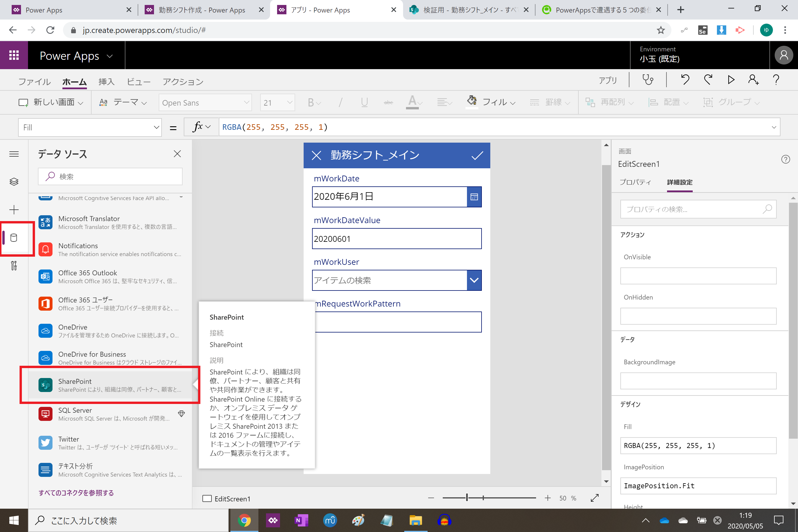Viewport: 798px width, 532px height.
Task: Click the fit-to-window expand icon
Action: 594,498
